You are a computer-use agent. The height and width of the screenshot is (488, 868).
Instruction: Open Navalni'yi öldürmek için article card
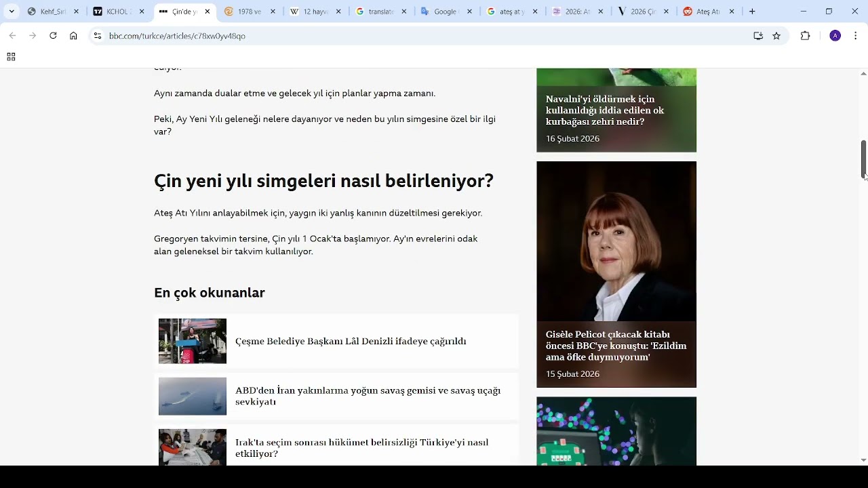click(x=616, y=110)
